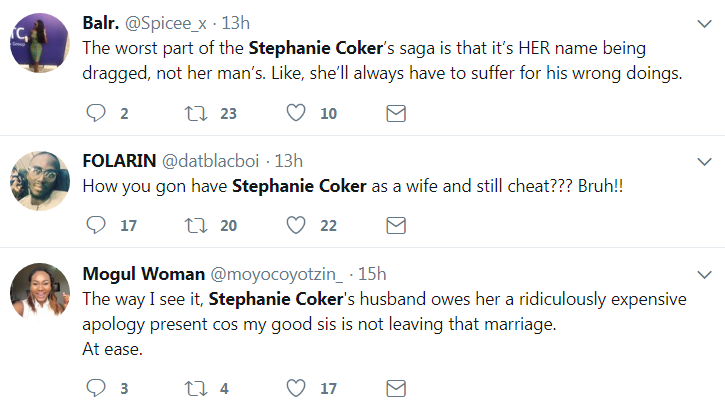Like Mogul Woman's tweet

296,387
